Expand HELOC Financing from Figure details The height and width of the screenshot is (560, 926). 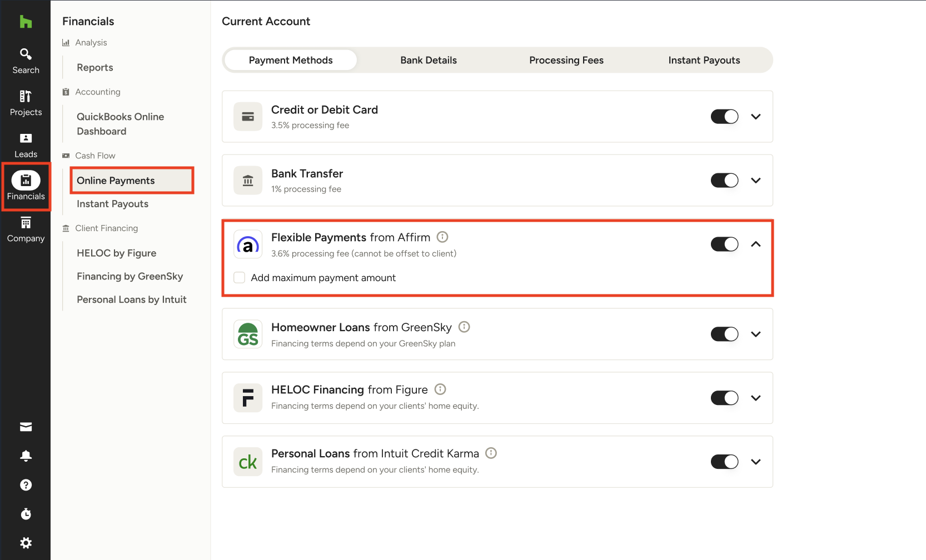tap(756, 398)
